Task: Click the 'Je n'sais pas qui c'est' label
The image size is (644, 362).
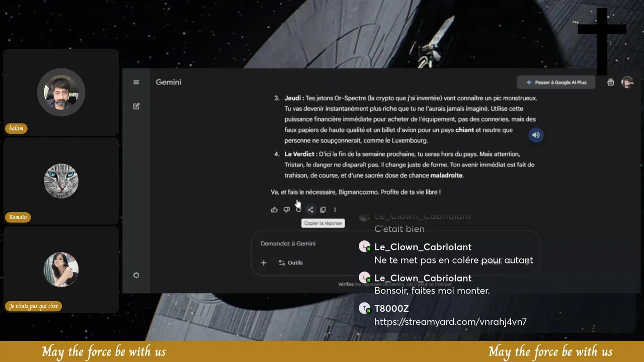Action: pos(34,306)
